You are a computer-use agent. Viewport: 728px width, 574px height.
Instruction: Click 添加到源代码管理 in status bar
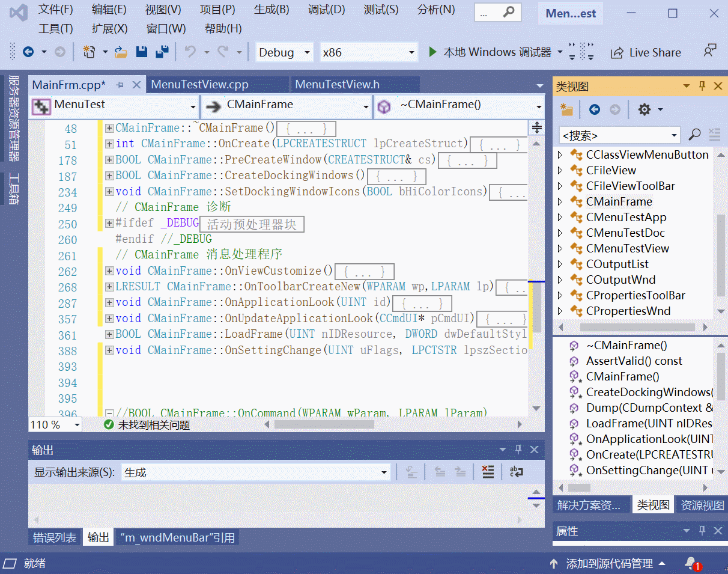coord(609,564)
